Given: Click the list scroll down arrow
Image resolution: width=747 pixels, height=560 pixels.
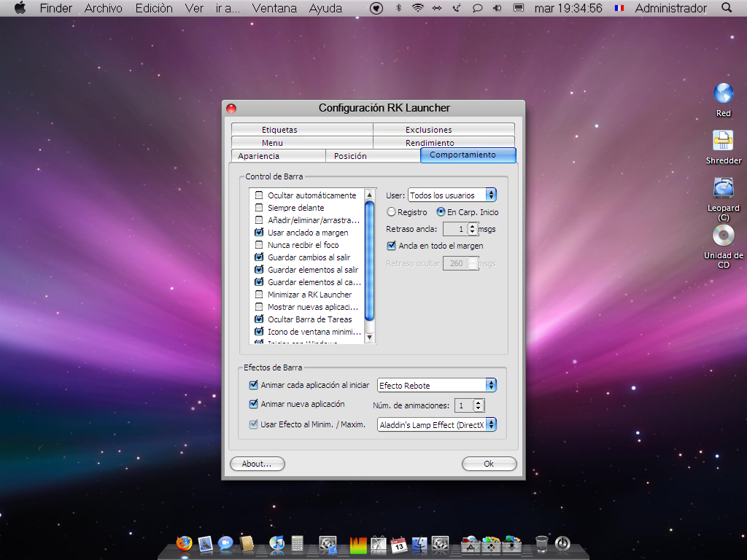Looking at the screenshot, I should 369,337.
